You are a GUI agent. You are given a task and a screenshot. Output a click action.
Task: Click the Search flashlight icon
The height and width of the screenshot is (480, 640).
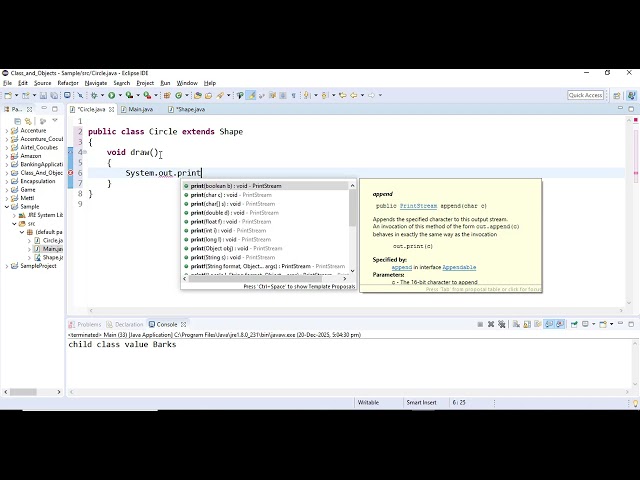pos(220,96)
